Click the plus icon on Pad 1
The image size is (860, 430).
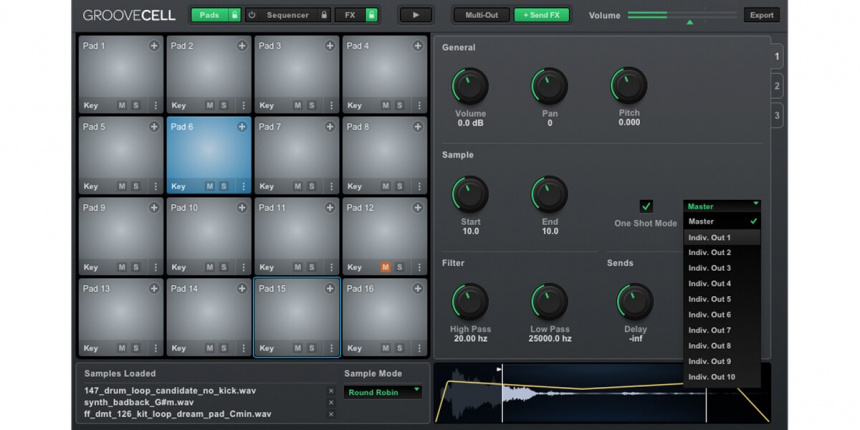(x=154, y=46)
